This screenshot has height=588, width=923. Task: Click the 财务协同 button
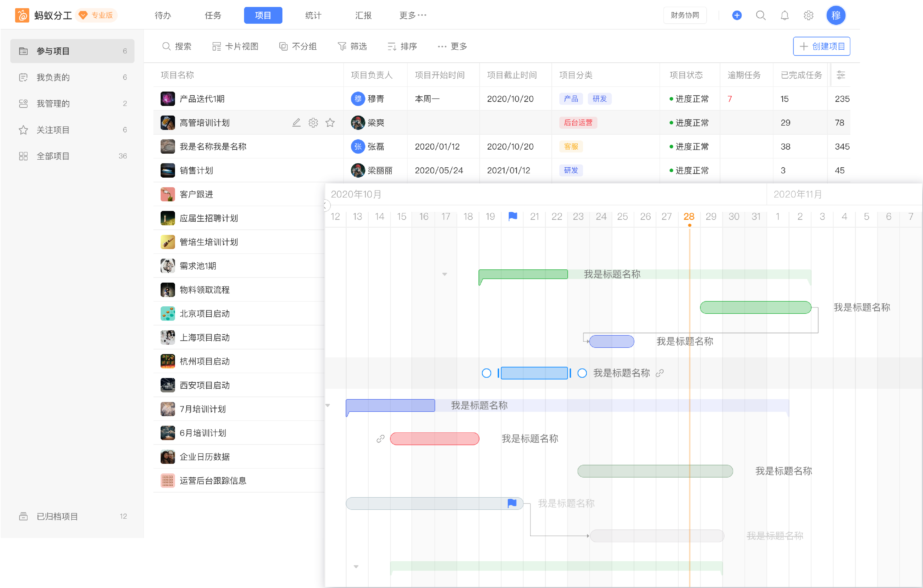tap(685, 15)
